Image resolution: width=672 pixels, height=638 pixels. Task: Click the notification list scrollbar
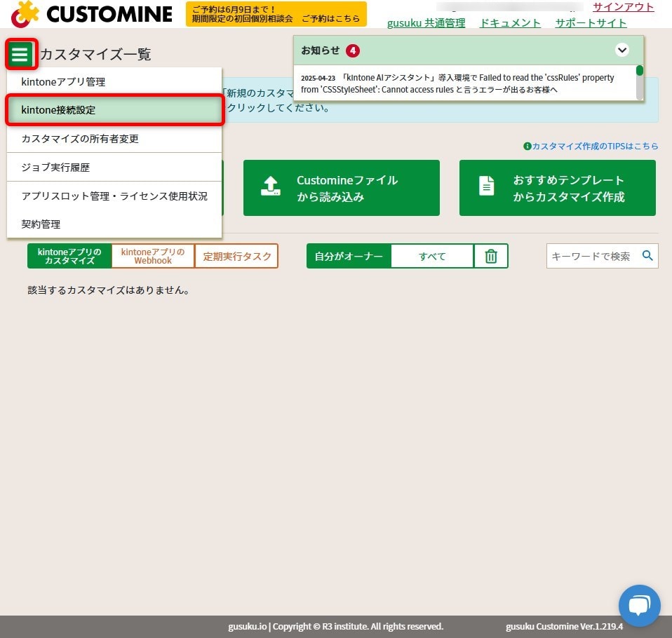(640, 83)
